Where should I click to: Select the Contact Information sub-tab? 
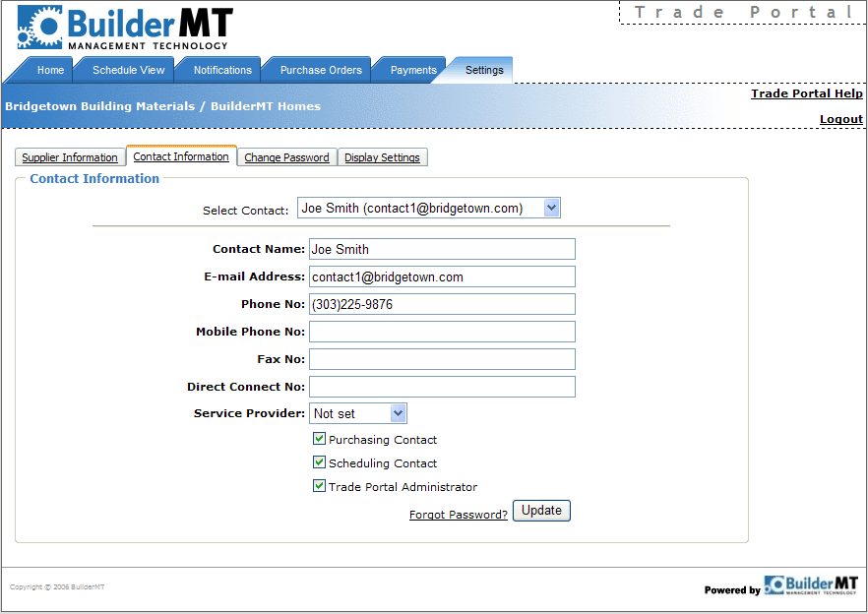181,156
